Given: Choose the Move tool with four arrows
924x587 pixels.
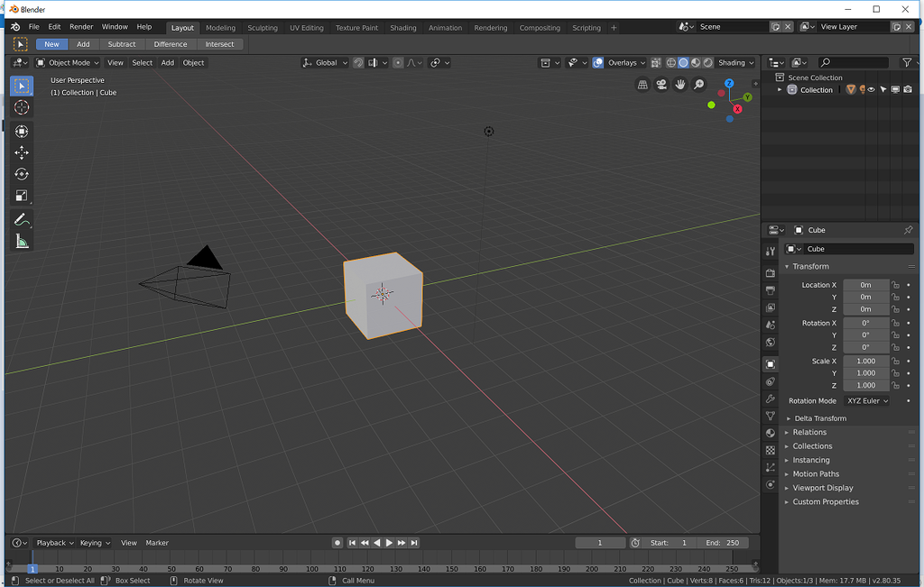Looking at the screenshot, I should (x=22, y=152).
